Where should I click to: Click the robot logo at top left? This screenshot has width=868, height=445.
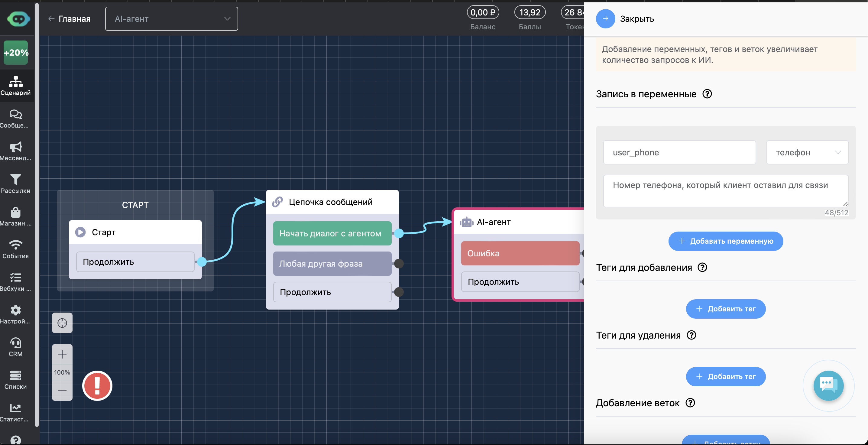18,19
